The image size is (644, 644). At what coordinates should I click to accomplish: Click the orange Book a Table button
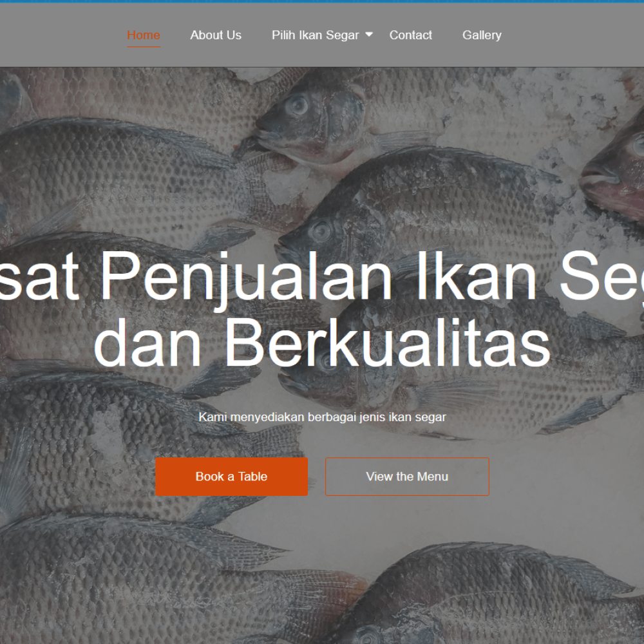231,477
